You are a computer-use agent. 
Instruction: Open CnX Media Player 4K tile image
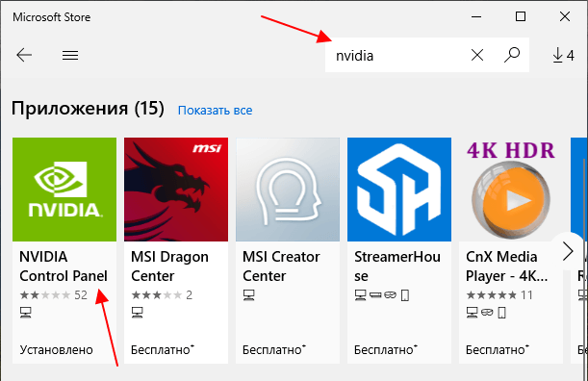coord(510,190)
